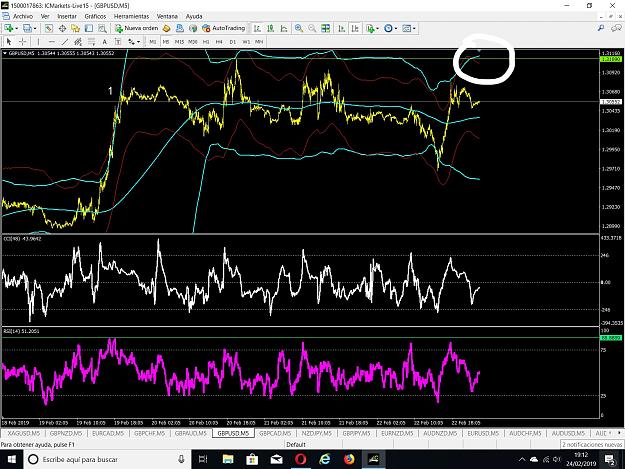Viewport: 625px width, 469px height.
Task: Toggle the AutoTrading button
Action: [x=223, y=28]
